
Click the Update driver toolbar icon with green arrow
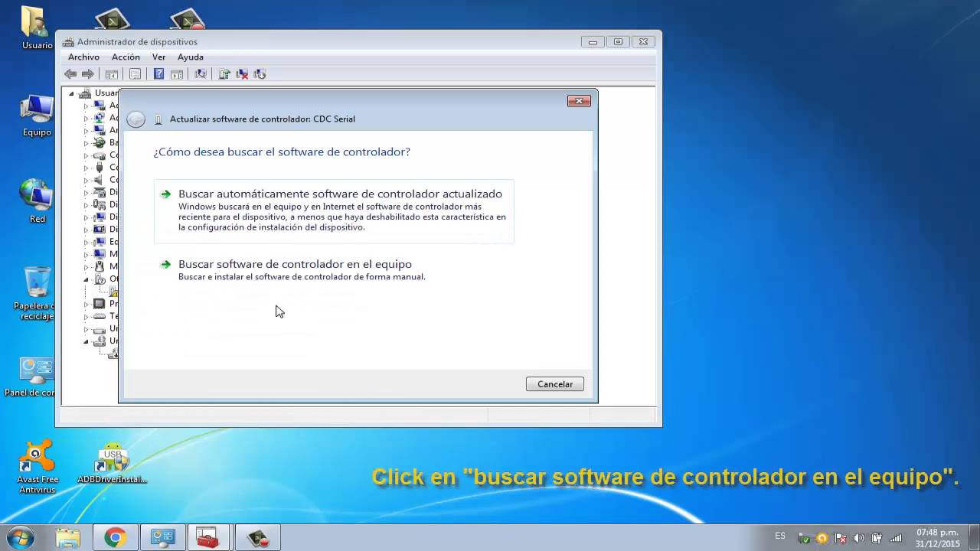coord(224,74)
